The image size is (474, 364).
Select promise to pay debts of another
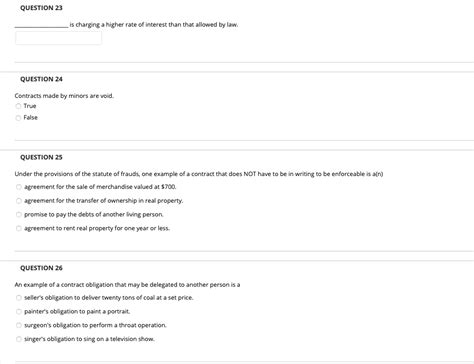point(19,214)
